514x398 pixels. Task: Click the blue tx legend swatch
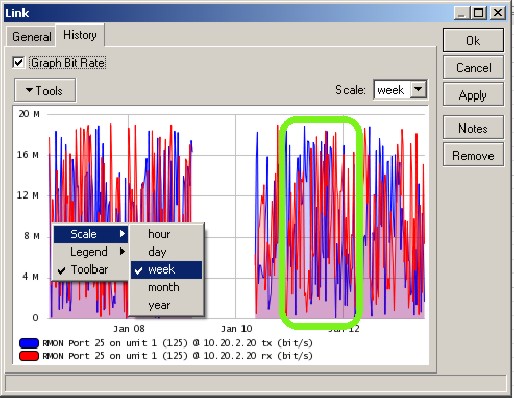click(29, 343)
